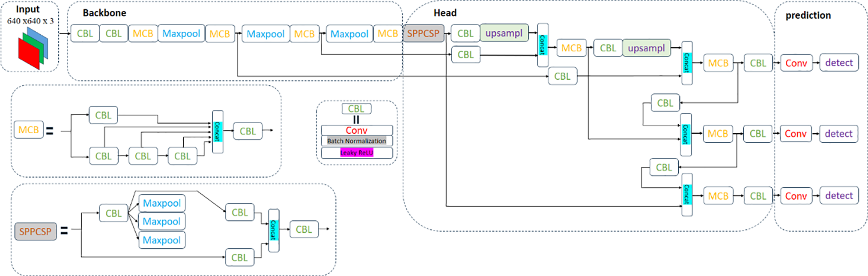
Task: Select the middle detect block
Action: [838, 134]
